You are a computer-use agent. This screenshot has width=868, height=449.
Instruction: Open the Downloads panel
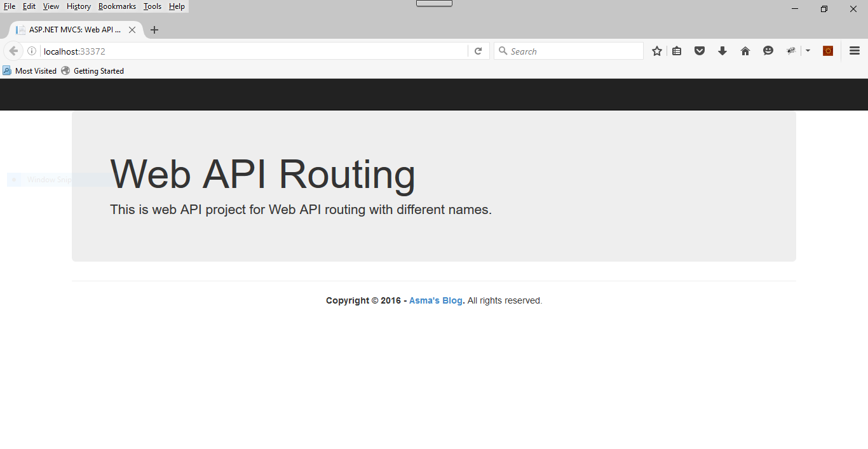pyautogui.click(x=722, y=51)
